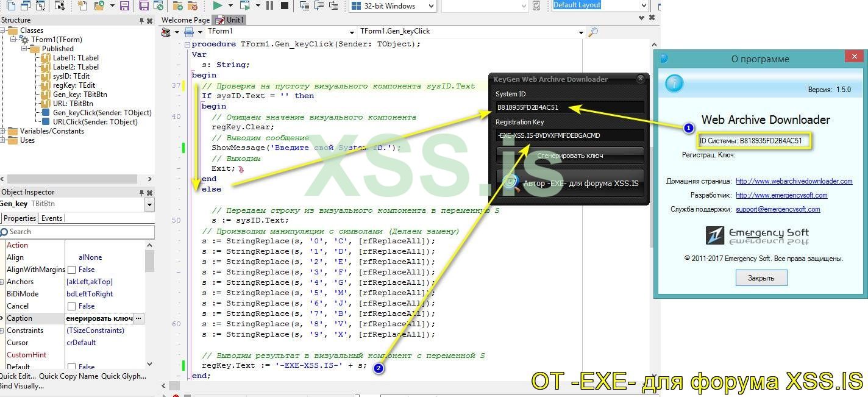The image size is (868, 397).
Task: Click the Закрыть button in About dialog
Action: click(x=761, y=278)
